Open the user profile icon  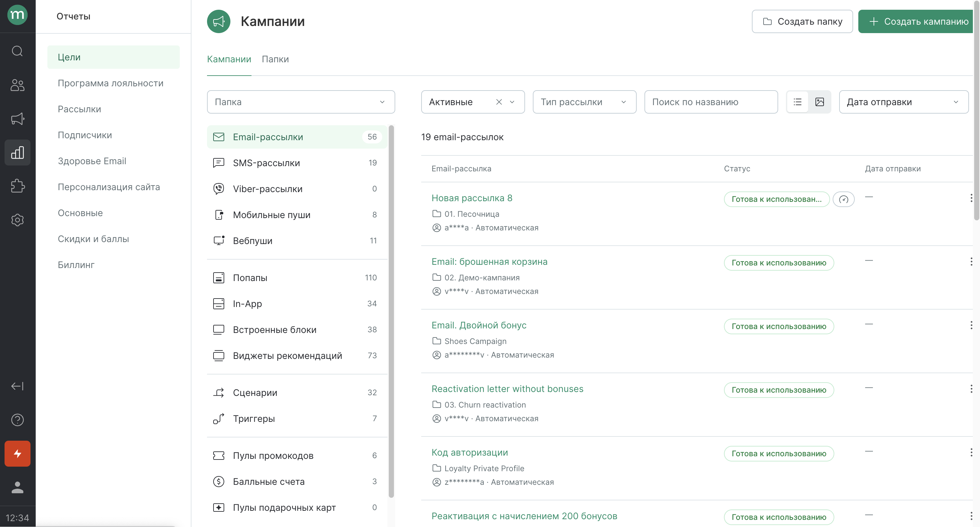coord(18,487)
